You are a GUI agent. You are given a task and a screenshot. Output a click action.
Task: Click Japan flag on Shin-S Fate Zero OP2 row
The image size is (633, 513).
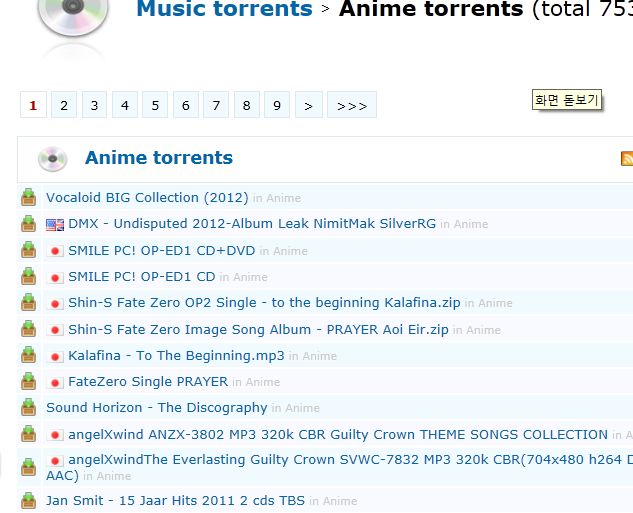tap(55, 304)
